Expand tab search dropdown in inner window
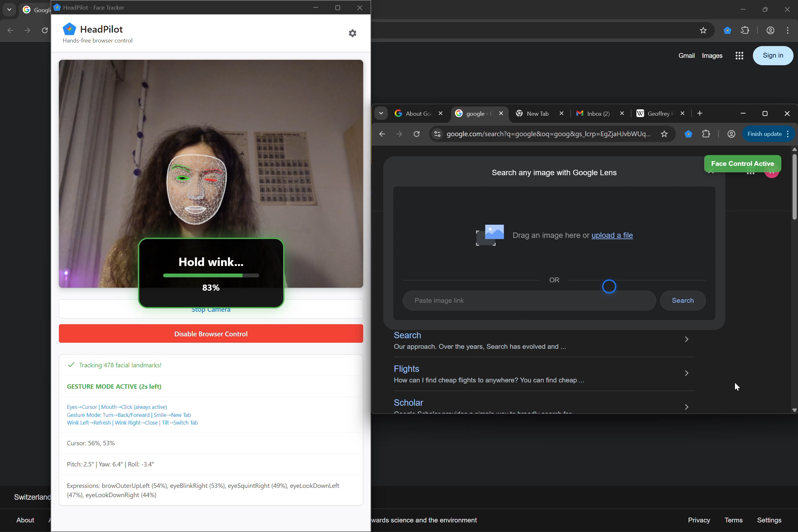798x532 pixels. pos(381,113)
